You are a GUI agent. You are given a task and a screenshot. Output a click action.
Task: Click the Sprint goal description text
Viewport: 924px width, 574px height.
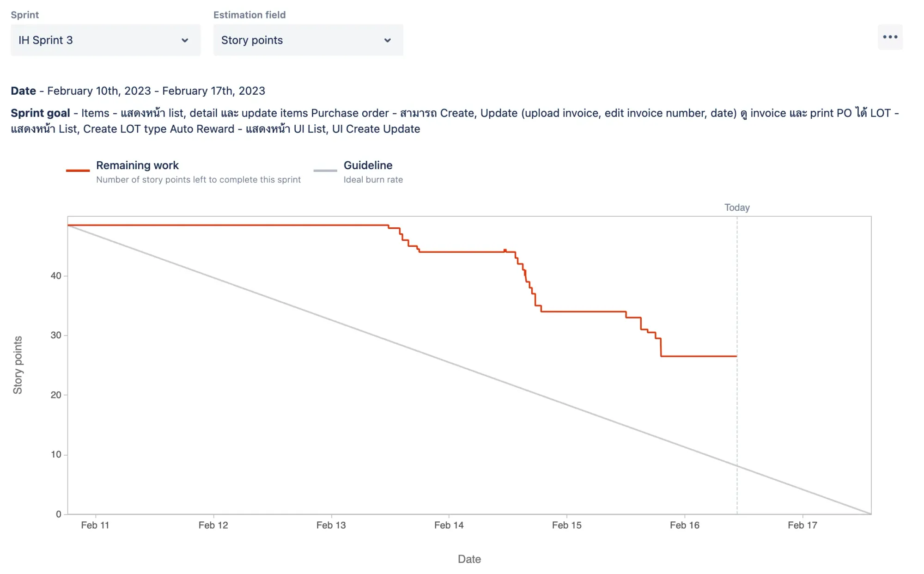click(x=455, y=121)
